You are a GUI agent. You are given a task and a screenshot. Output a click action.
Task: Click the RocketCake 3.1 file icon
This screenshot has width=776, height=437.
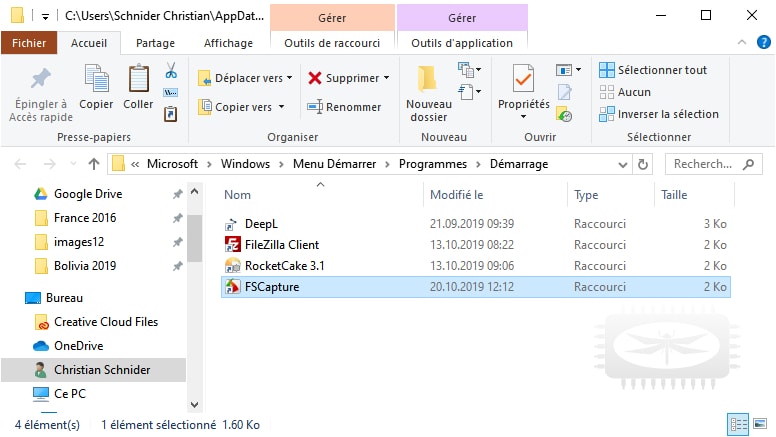232,266
